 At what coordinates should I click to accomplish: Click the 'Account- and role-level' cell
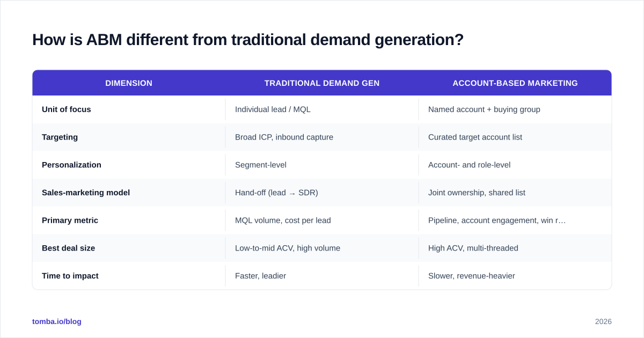click(469, 165)
